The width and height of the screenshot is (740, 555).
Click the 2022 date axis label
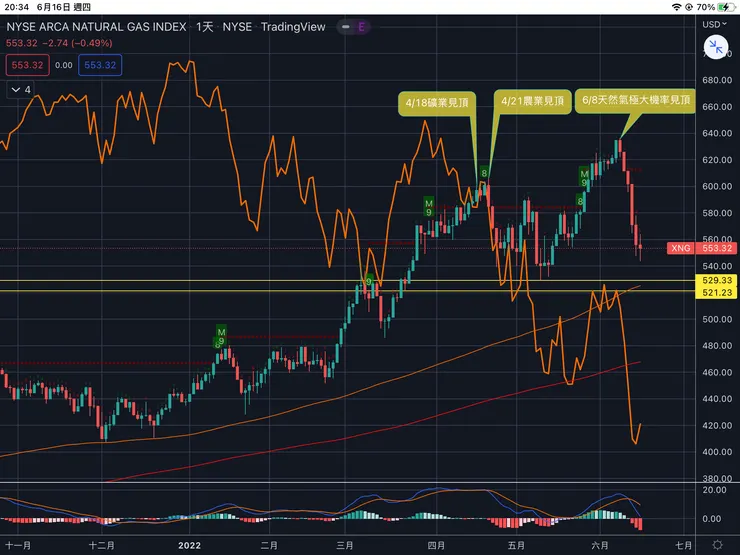pyautogui.click(x=189, y=546)
